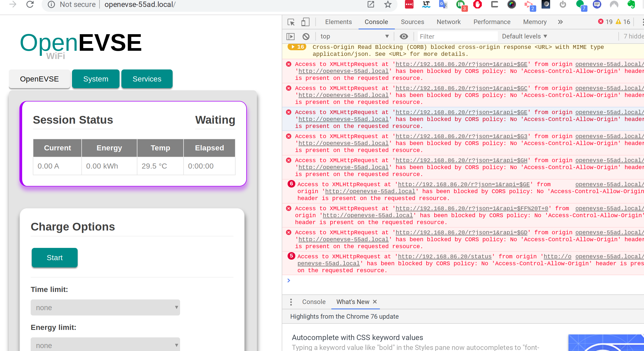Viewport: 644px width, 351px height.
Task: Open the Default levels dropdown
Action: pos(524,36)
